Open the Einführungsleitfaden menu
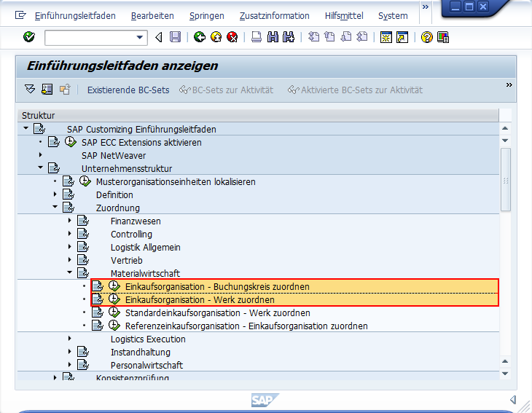The height and width of the screenshot is (413, 532). (x=75, y=16)
